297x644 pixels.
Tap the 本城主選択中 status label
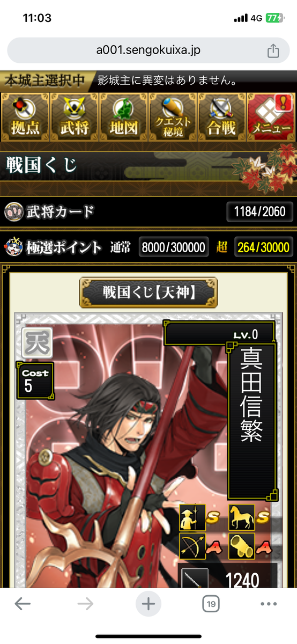click(x=46, y=81)
